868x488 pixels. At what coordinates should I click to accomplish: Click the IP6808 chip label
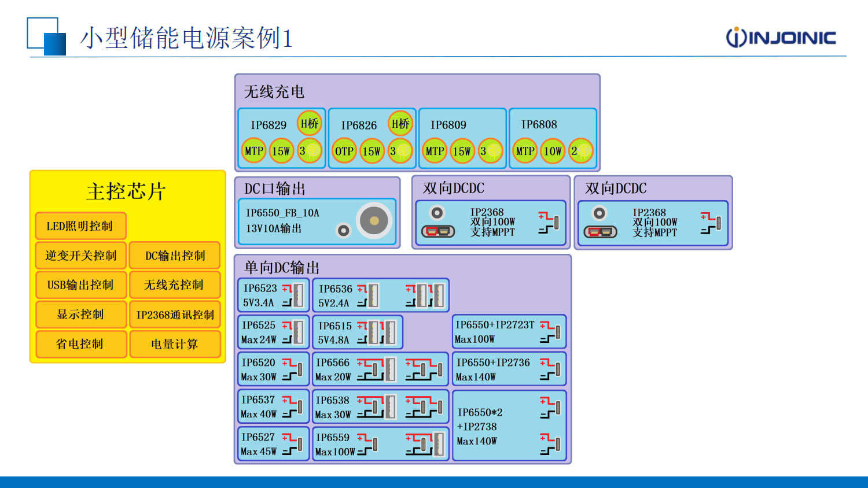tap(539, 124)
